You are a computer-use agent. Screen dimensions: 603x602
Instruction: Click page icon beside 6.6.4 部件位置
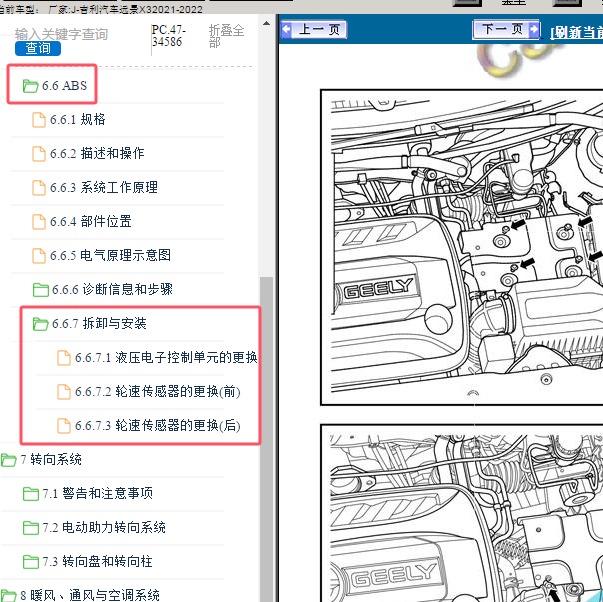point(38,222)
